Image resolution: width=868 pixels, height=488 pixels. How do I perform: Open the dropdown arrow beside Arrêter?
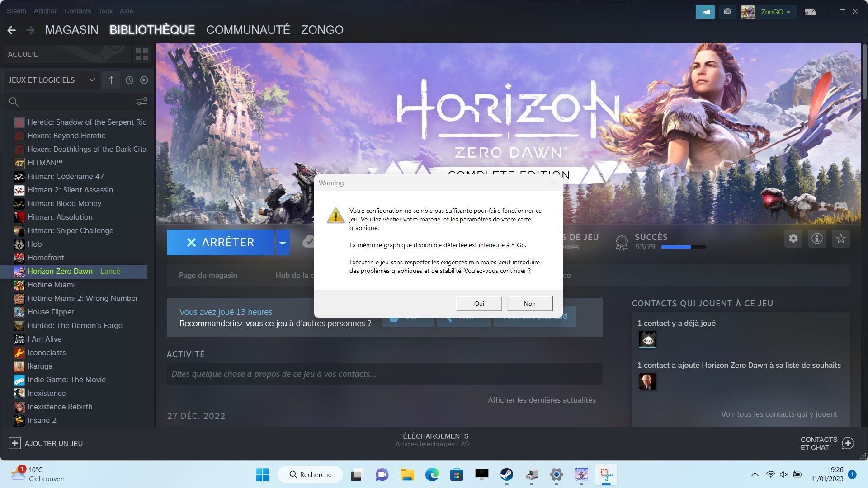[283, 243]
